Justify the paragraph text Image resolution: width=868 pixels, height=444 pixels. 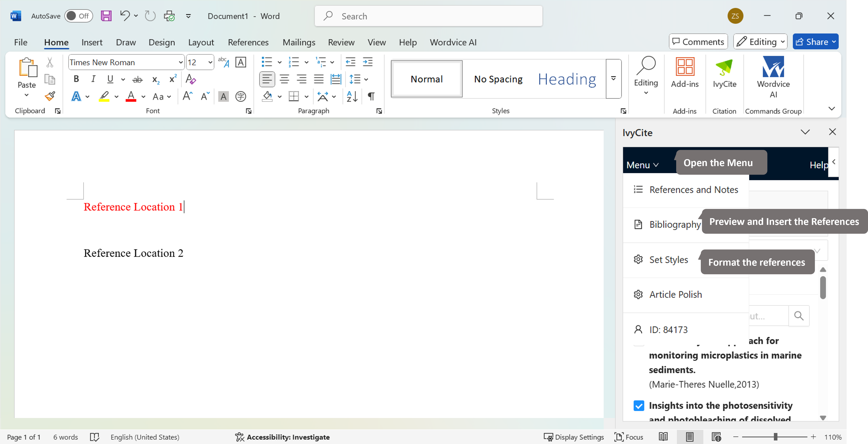click(319, 79)
